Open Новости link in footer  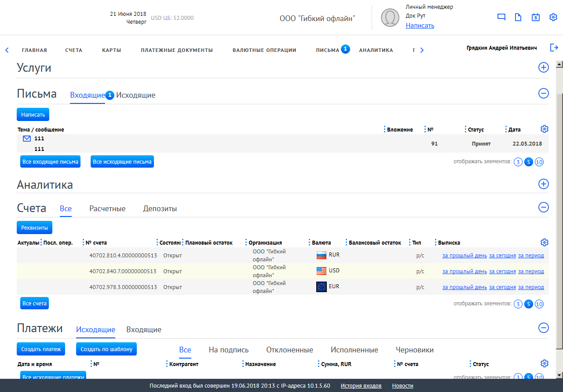point(403,386)
